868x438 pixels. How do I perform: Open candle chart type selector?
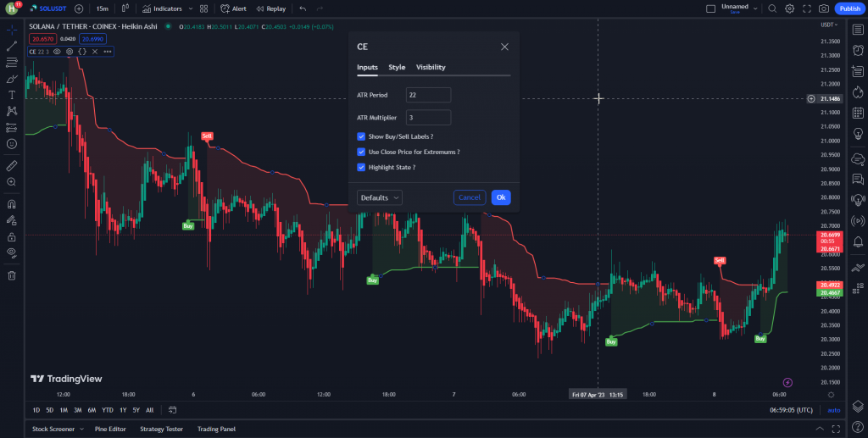coord(125,8)
